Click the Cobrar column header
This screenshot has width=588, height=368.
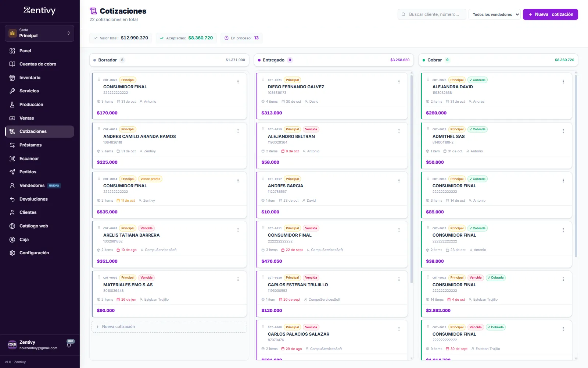pos(498,60)
